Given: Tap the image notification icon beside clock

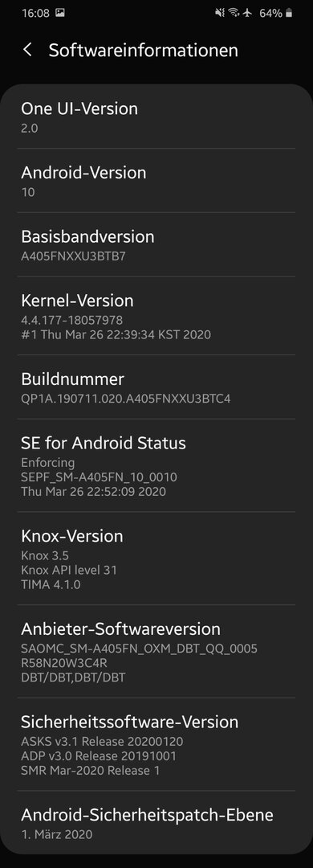Looking at the screenshot, I should (x=59, y=13).
